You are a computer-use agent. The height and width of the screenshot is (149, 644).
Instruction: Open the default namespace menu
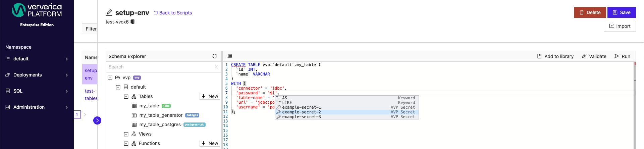coord(37,59)
